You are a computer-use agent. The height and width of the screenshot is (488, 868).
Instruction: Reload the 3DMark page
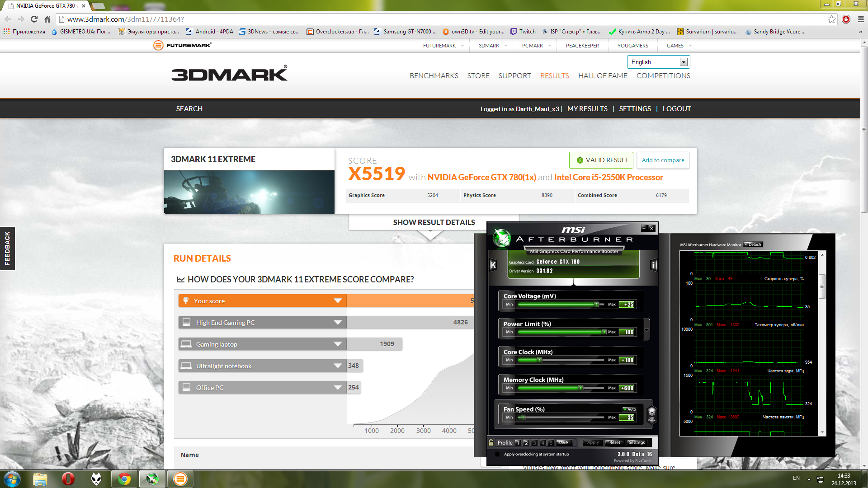pos(34,19)
